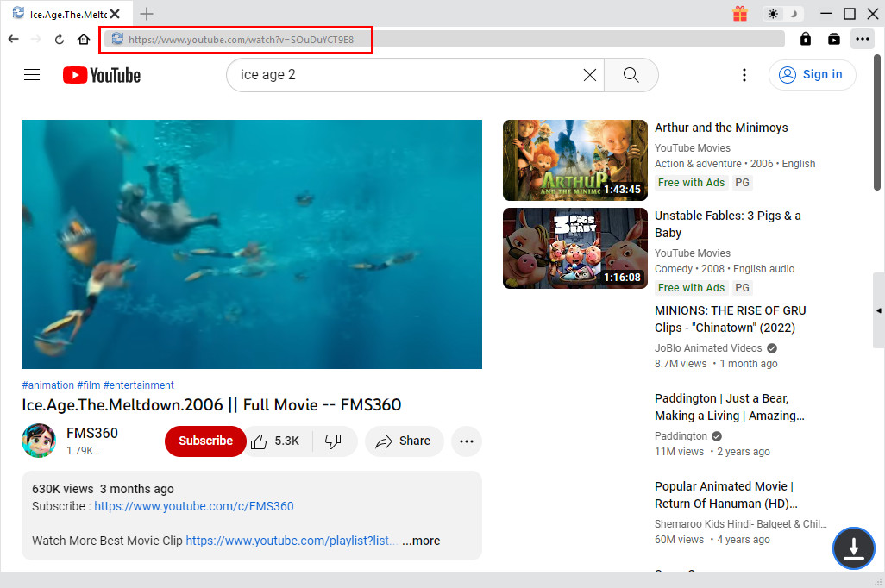The height and width of the screenshot is (588, 885).
Task: Toggle light/dark theme switch
Action: pyautogui.click(x=782, y=14)
